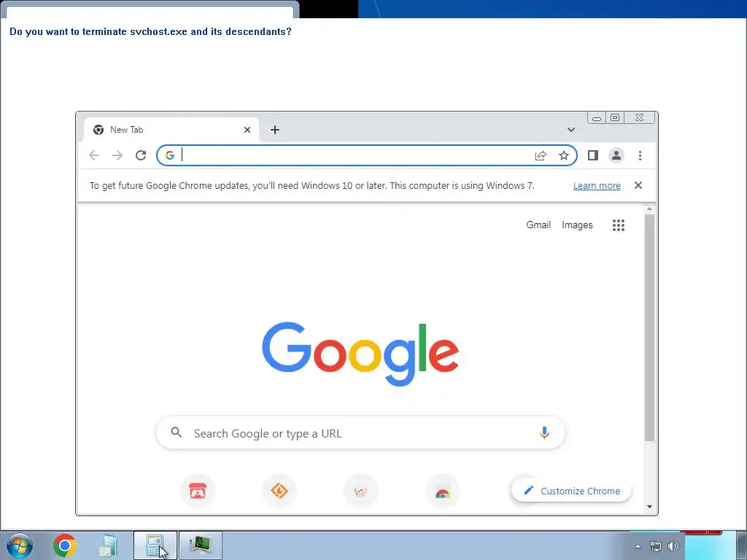Open the Gmail link
Screen dimensions: 747x560
coord(538,225)
